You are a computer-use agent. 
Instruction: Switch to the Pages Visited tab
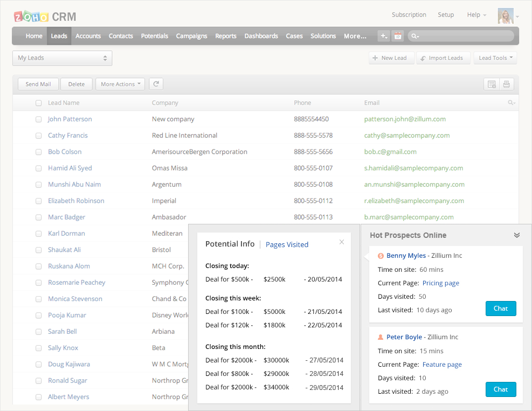[287, 245]
